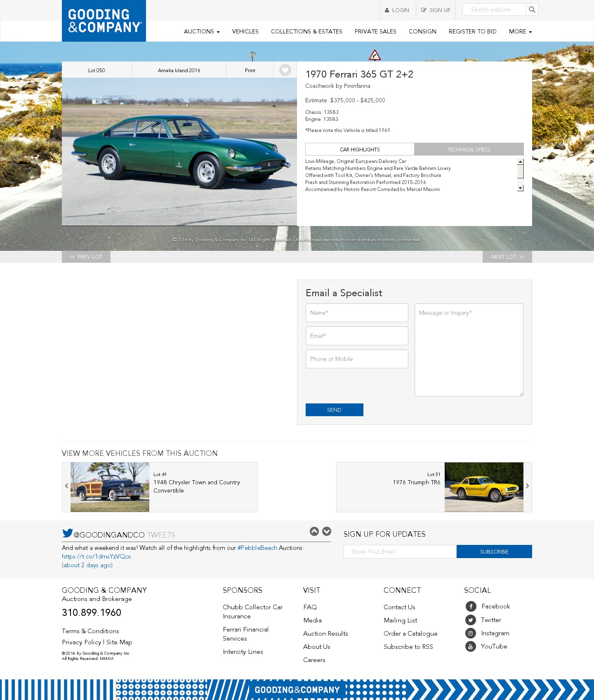Click the Subscribe button
The width and height of the screenshot is (594, 700).
(494, 552)
